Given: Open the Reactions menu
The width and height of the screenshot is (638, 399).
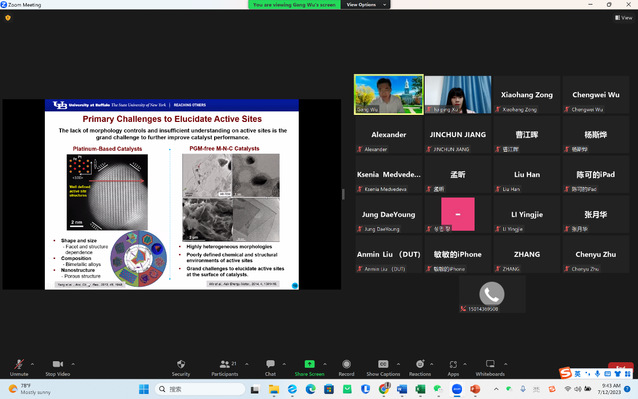Looking at the screenshot, I should coord(420,364).
